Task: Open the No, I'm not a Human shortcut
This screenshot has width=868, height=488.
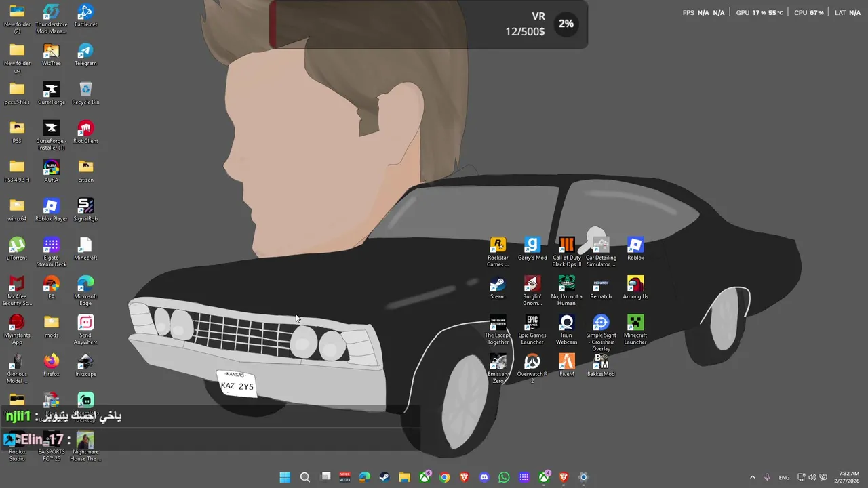Action: 566,291
